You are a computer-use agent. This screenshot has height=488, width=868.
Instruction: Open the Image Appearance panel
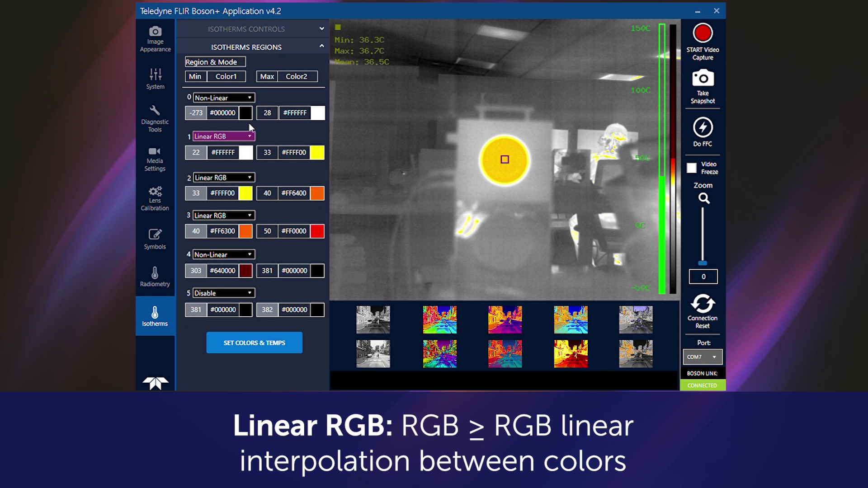coord(155,39)
